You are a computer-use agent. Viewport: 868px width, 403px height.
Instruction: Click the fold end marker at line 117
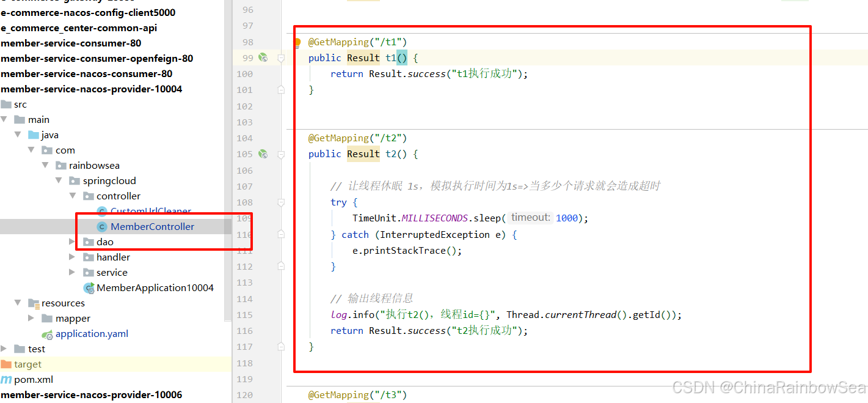coord(281,347)
